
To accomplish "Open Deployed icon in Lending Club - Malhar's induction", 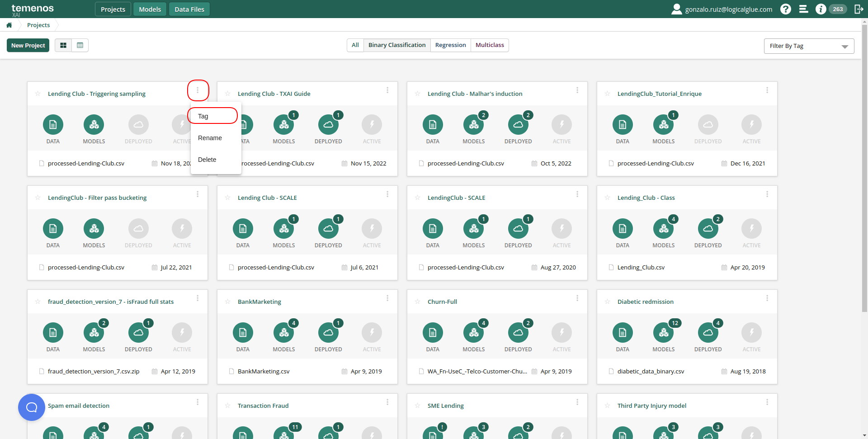I will point(518,125).
